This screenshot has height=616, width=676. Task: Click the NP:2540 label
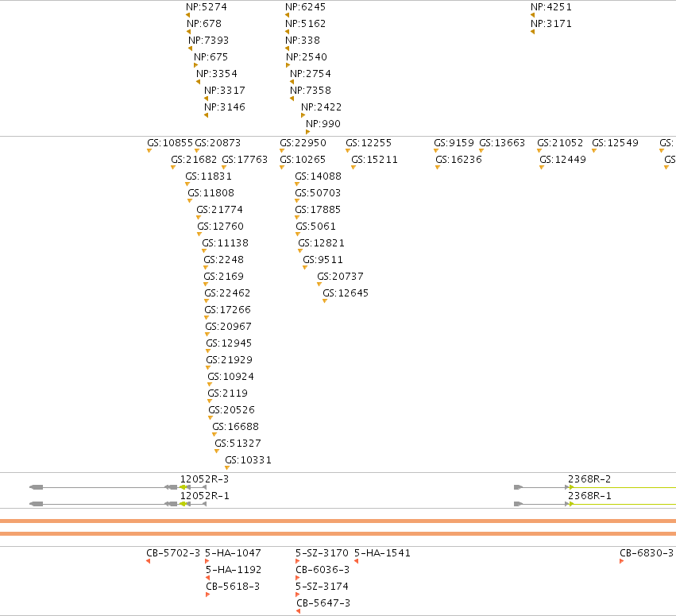point(307,57)
